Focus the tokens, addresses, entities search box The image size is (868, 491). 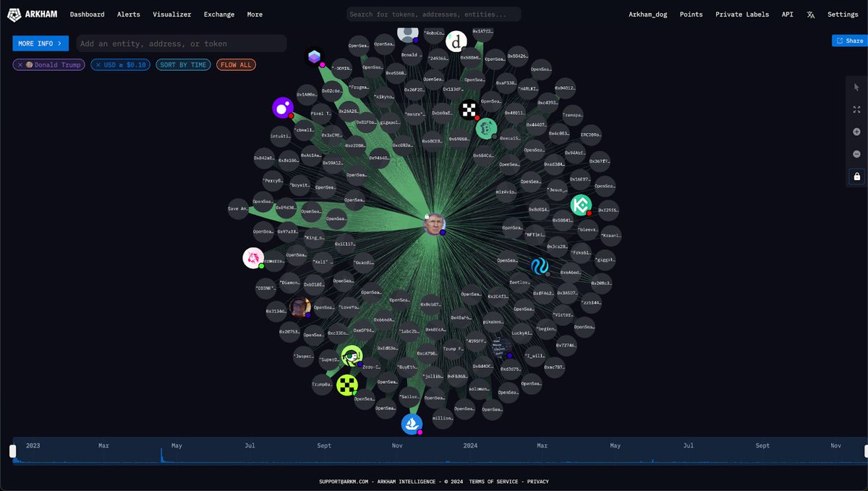pyautogui.click(x=433, y=14)
